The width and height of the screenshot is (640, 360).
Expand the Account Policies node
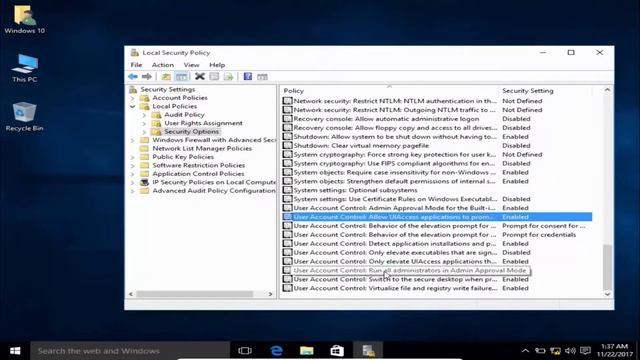click(x=132, y=98)
